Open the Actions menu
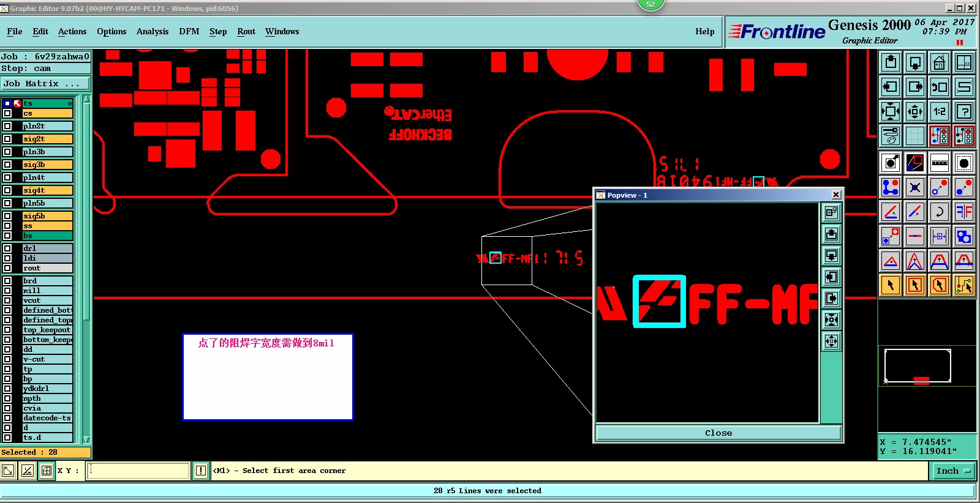 [72, 31]
